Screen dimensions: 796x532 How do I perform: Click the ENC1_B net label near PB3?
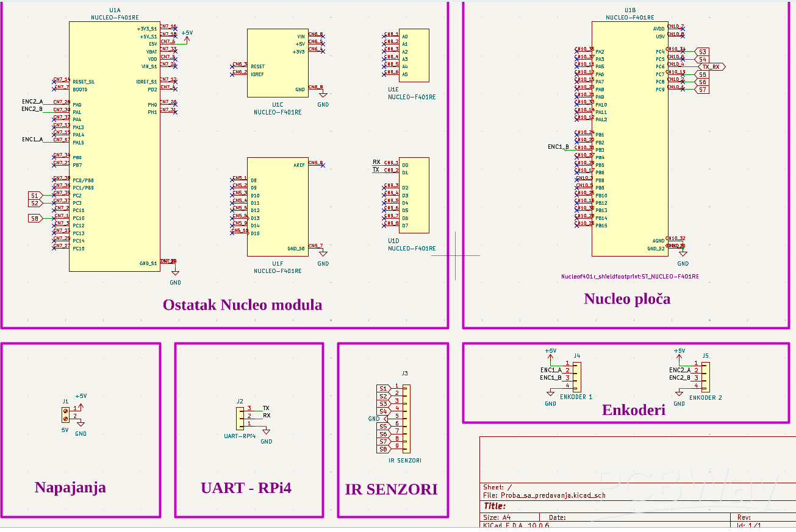(x=558, y=147)
